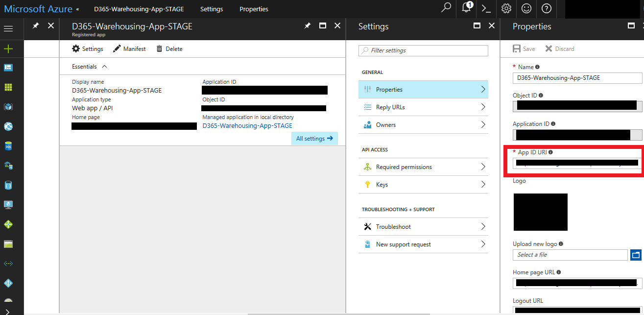Image resolution: width=644 pixels, height=315 pixels.
Task: Click the search magnifier in top bar
Action: tap(446, 8)
